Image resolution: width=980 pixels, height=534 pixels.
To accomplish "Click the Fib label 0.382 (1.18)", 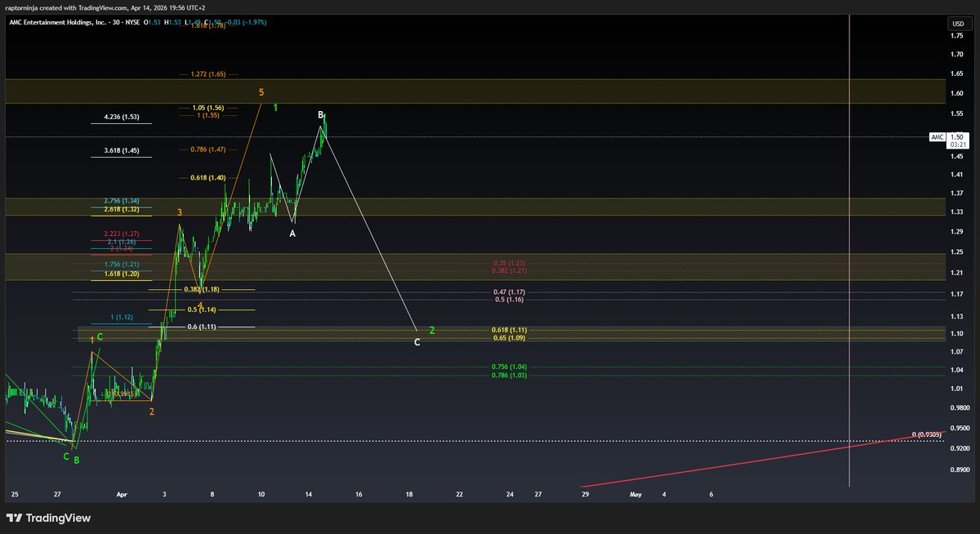I will pyautogui.click(x=200, y=289).
